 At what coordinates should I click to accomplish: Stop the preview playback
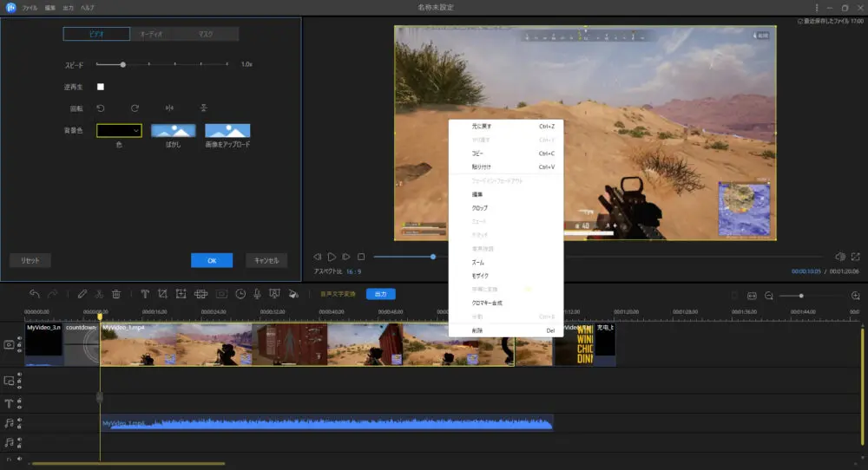(361, 257)
